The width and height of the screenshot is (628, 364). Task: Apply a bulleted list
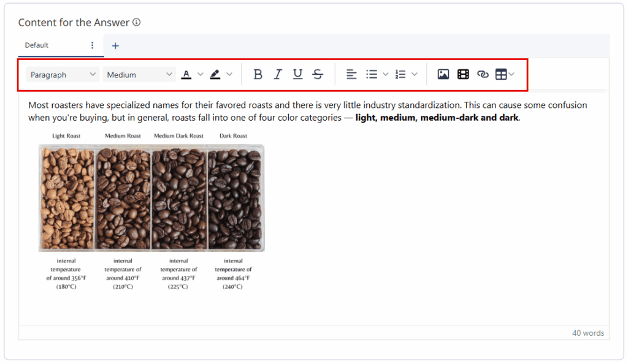pyautogui.click(x=373, y=74)
